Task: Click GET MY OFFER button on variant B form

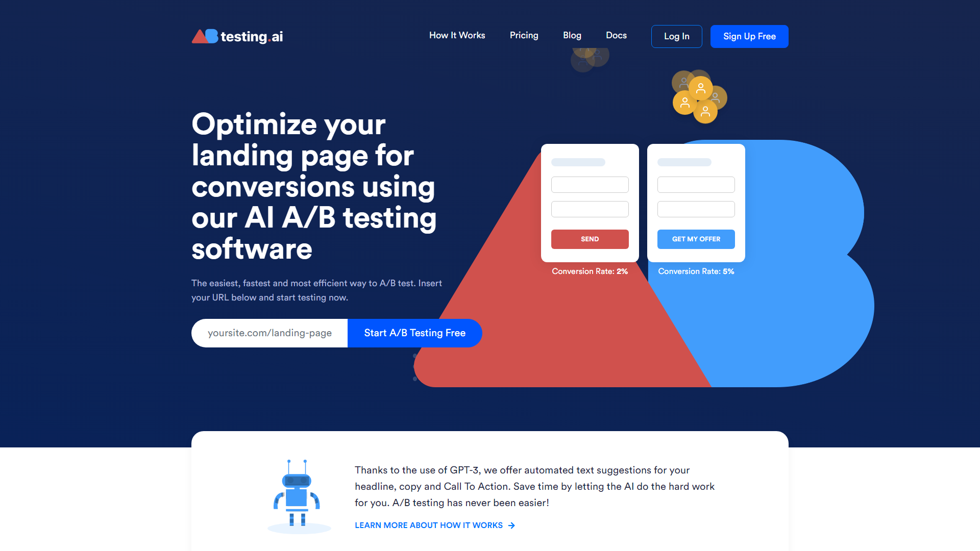Action: [695, 239]
